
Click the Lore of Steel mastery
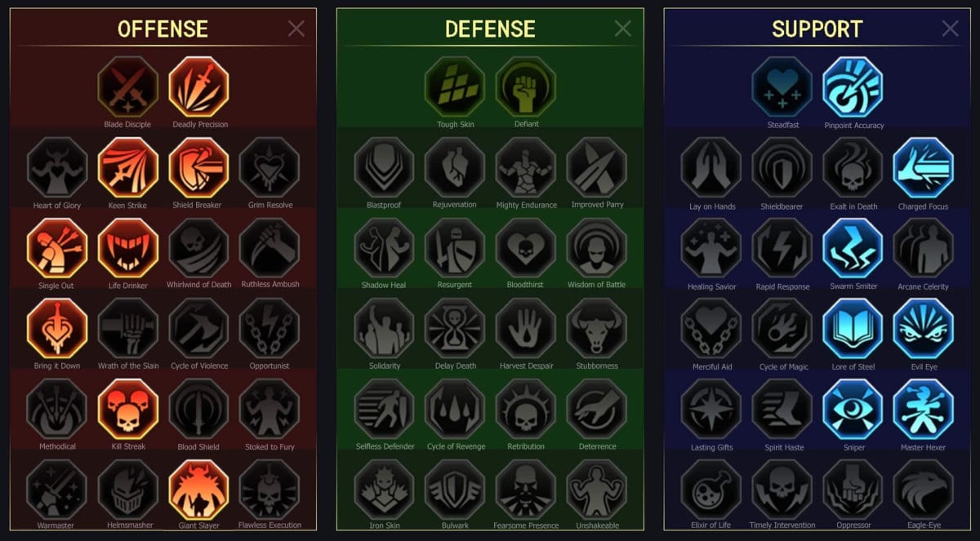pos(853,328)
